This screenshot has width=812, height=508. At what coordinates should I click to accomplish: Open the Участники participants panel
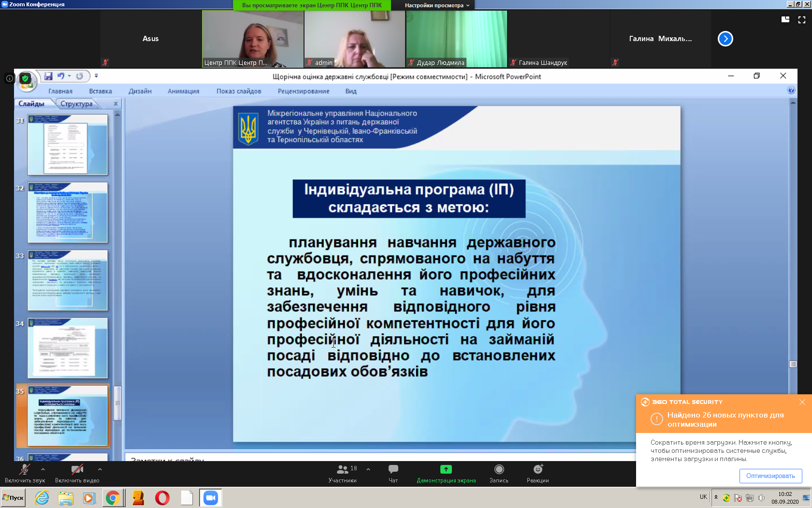pyautogui.click(x=343, y=474)
